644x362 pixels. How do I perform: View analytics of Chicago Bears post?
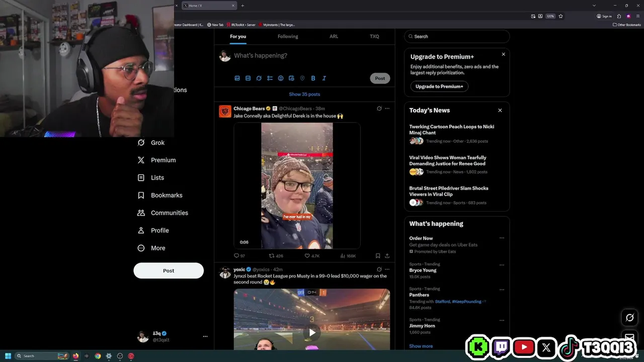coord(348,256)
